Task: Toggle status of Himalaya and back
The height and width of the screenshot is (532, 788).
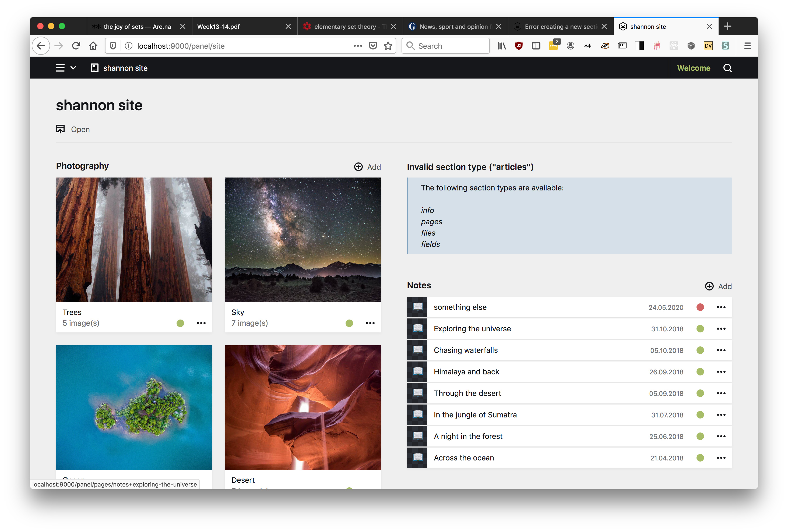Action: tap(700, 372)
